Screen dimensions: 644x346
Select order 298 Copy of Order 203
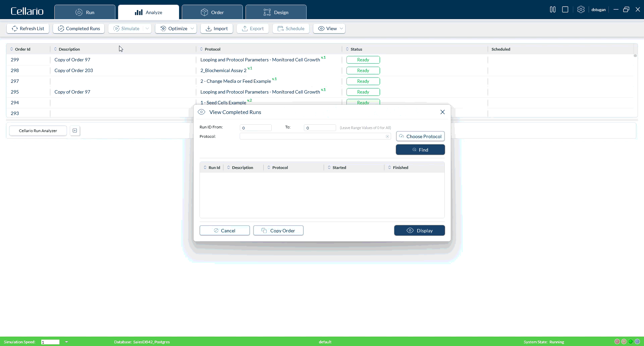pos(320,70)
